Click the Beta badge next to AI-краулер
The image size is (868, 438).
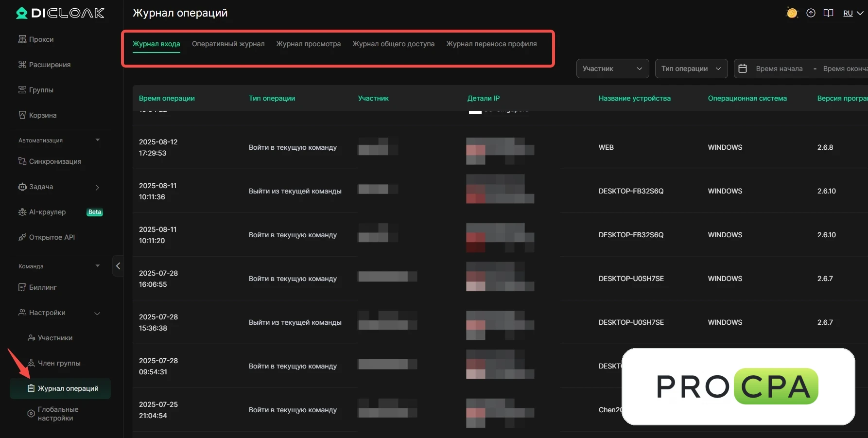(x=95, y=212)
